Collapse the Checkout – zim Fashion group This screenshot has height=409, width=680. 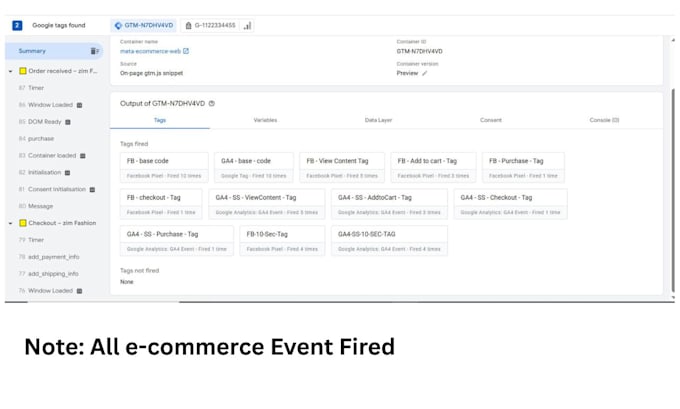pos(10,223)
